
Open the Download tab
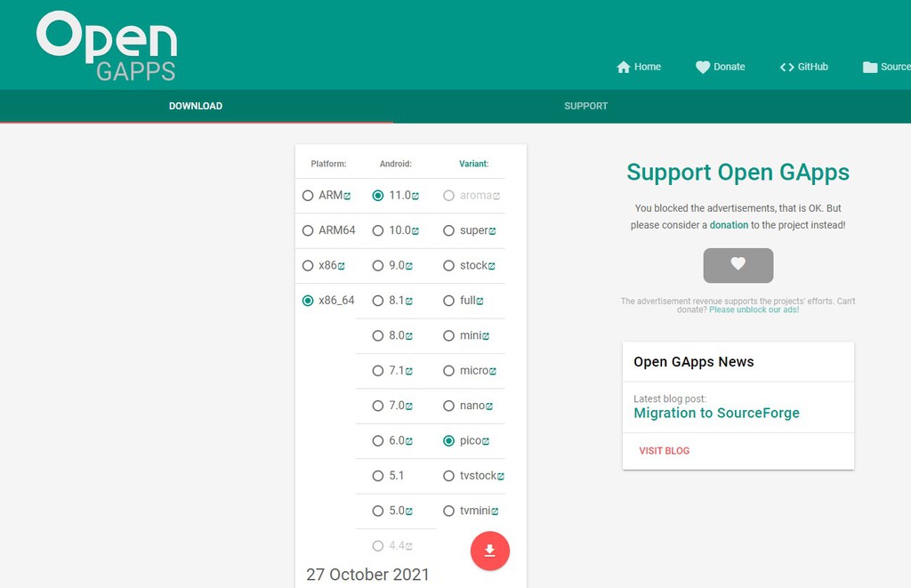(x=196, y=106)
